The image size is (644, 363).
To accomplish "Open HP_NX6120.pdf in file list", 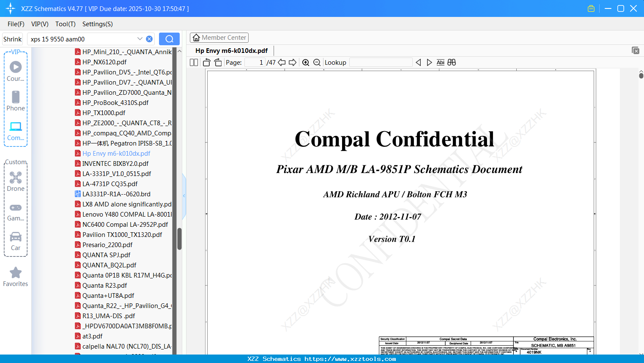I will [x=104, y=62].
